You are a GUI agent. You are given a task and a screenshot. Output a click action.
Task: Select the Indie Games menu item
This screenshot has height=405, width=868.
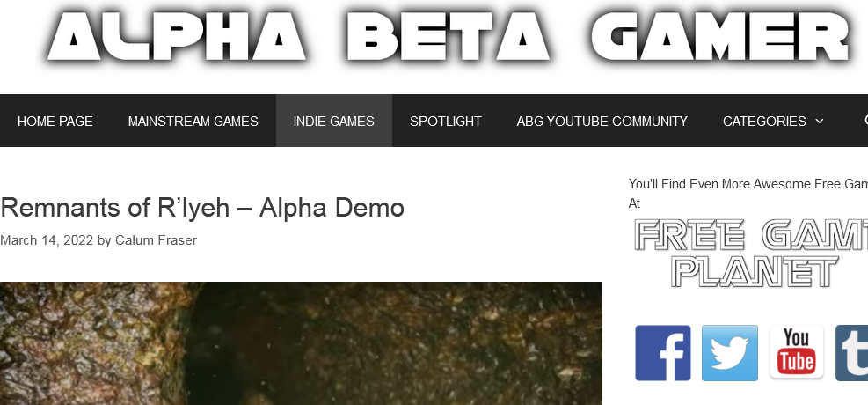[x=334, y=121]
